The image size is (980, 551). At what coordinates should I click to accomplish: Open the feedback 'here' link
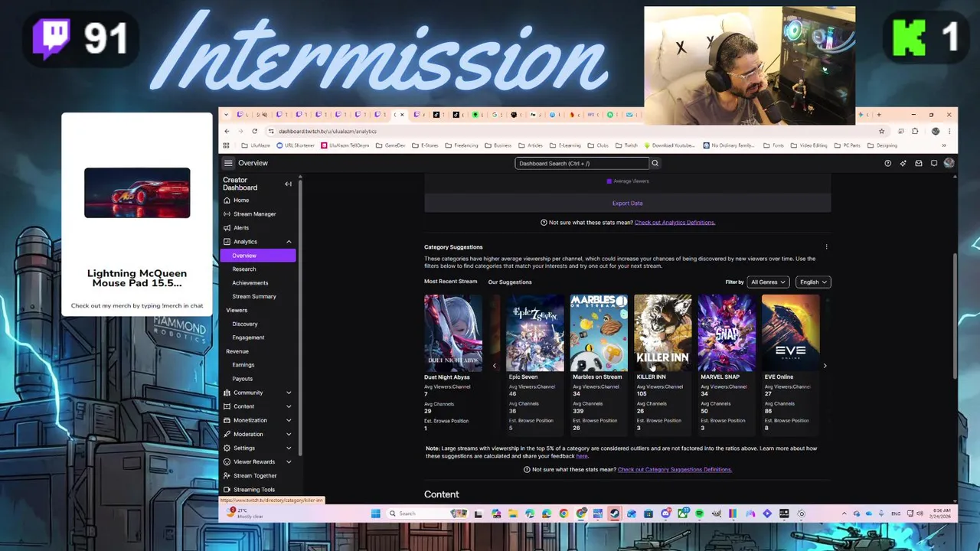pyautogui.click(x=582, y=456)
